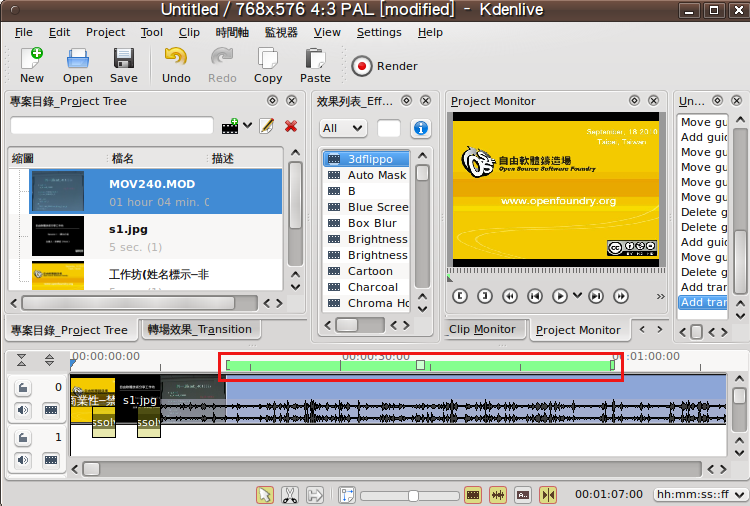Click the effect info button
The image size is (750, 506).
point(420,128)
